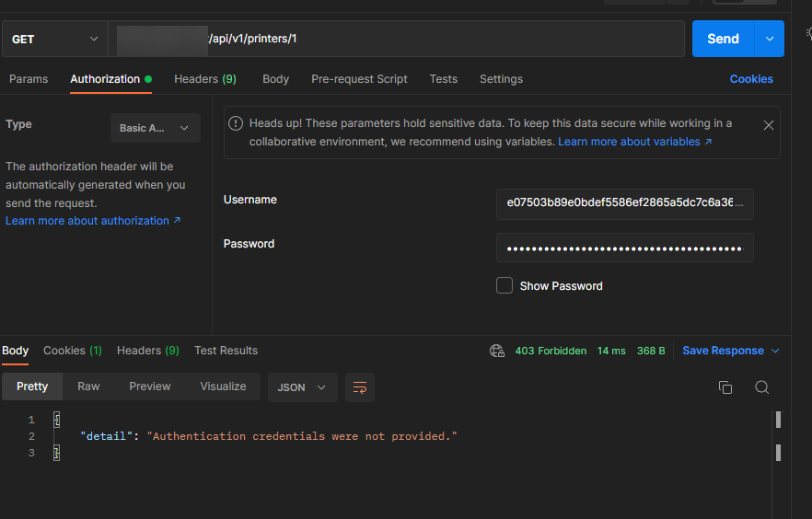Click the 403 Forbidden status text
Viewport: 812px width, 519px height.
[x=551, y=351]
